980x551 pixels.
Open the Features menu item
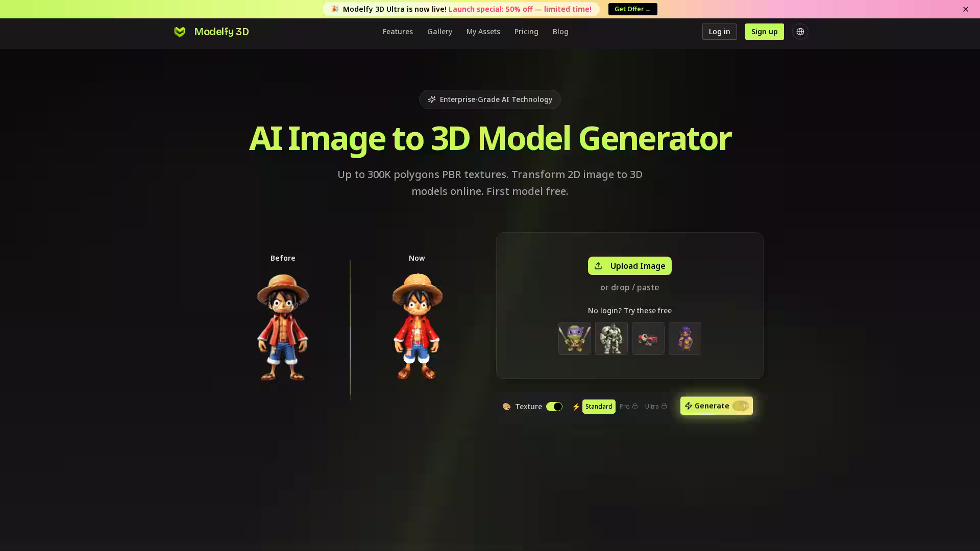[398, 32]
